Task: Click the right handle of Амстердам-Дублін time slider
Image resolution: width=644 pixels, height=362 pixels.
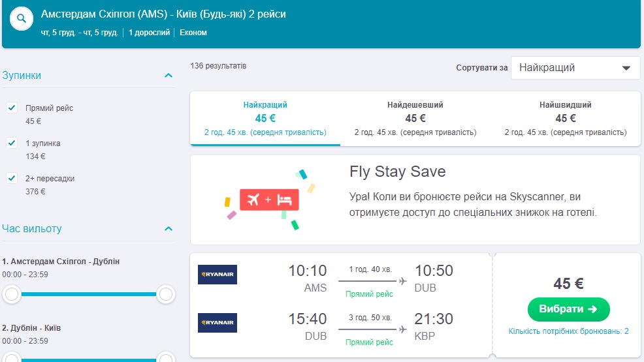Action: pos(166,295)
